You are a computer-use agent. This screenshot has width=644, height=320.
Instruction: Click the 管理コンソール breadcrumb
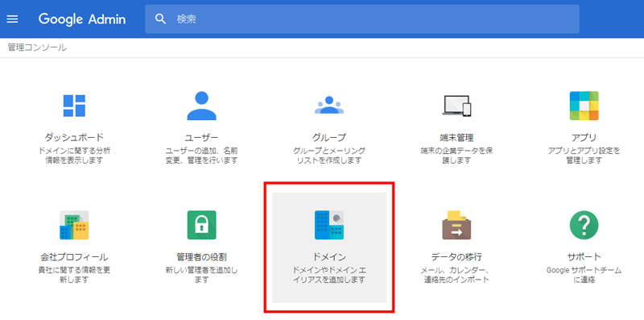click(x=37, y=48)
